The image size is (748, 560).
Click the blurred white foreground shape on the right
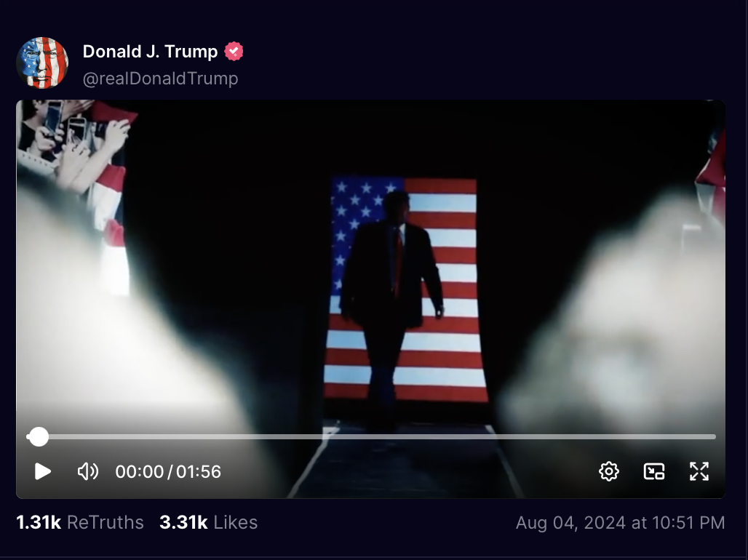click(x=620, y=324)
